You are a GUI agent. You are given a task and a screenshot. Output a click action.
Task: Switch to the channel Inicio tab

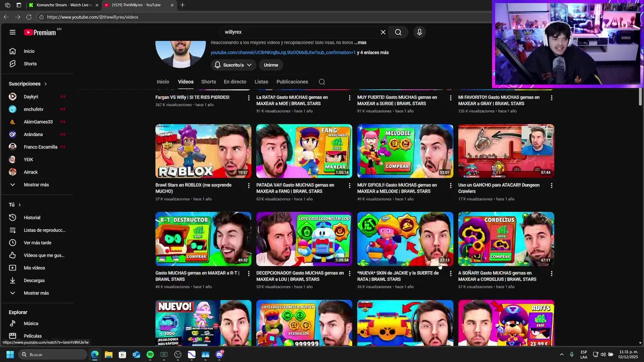pyautogui.click(x=163, y=82)
